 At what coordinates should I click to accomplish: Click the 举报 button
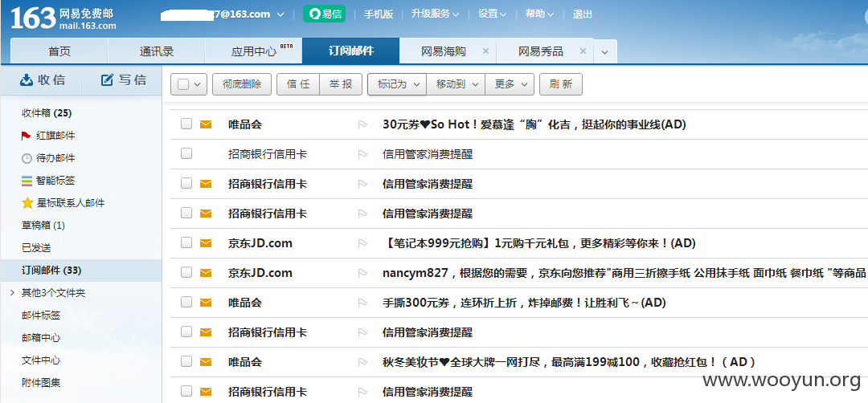click(341, 84)
